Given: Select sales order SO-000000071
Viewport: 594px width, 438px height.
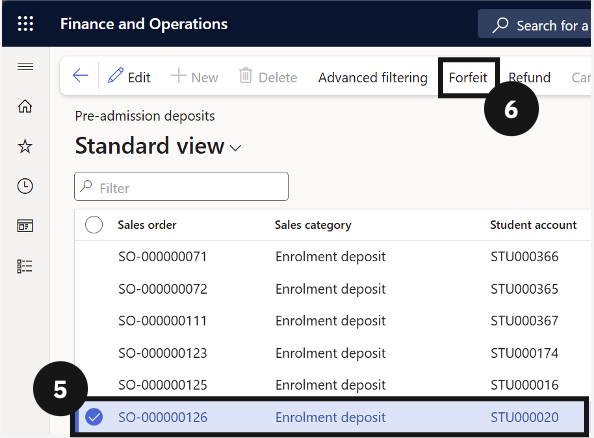Looking at the screenshot, I should click(x=163, y=257).
